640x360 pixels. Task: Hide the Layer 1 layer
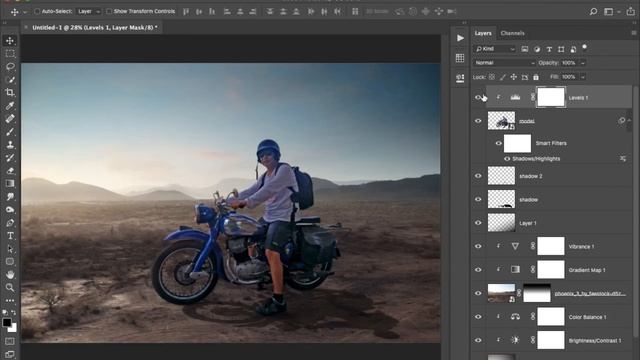click(x=478, y=223)
